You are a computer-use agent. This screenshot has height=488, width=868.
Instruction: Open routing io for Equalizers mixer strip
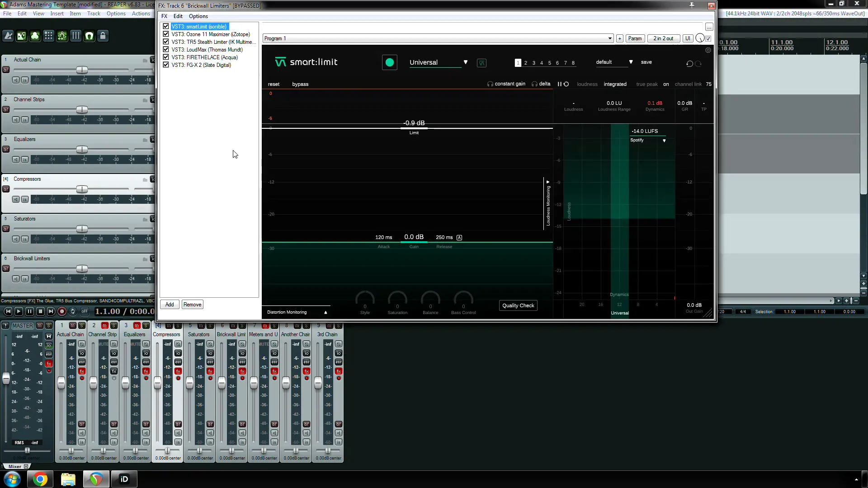tap(146, 353)
